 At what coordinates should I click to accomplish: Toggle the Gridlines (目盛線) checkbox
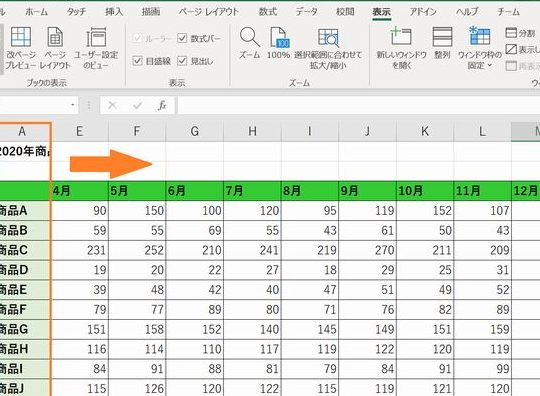[137, 61]
